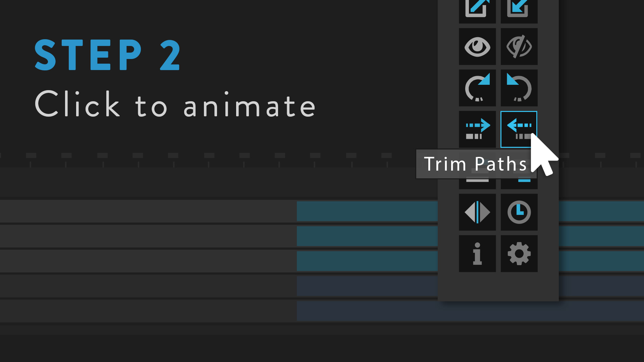Select the diamond keyframe icon
The image size is (644, 362).
click(x=478, y=212)
